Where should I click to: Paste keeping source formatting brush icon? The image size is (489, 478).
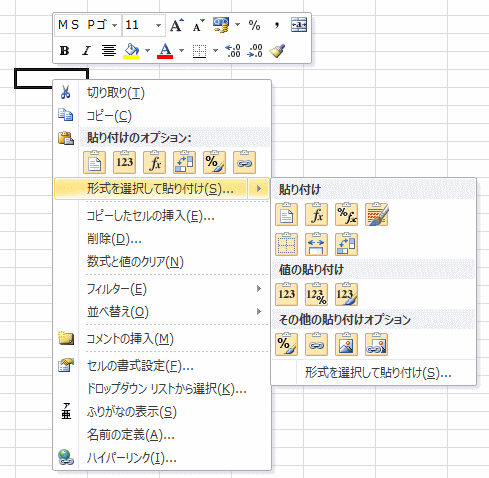click(376, 214)
